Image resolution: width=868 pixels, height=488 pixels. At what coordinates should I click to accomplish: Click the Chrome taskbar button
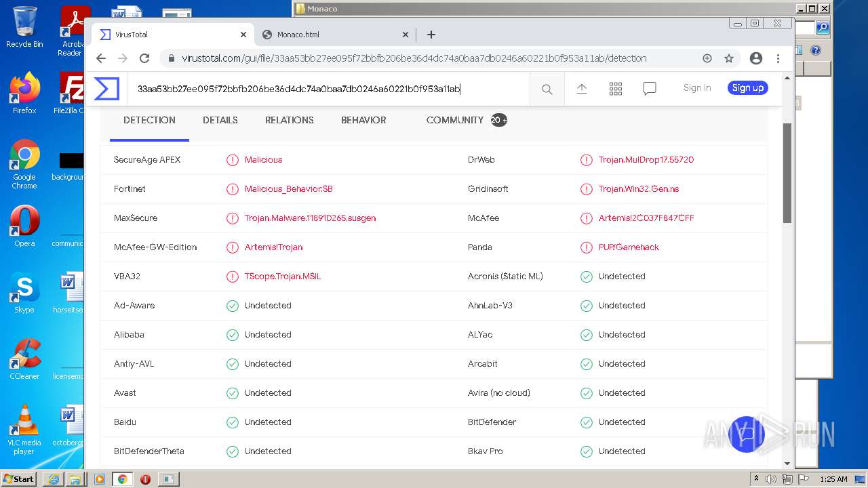coord(122,479)
